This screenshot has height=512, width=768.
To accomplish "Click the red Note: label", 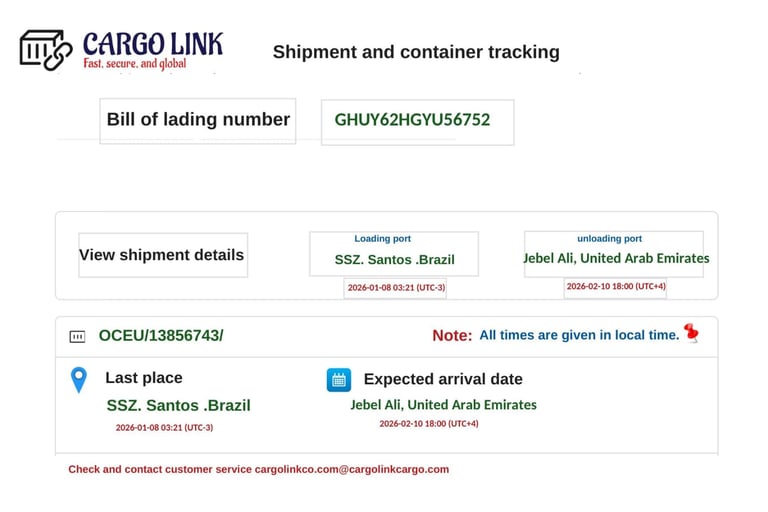I will (x=452, y=336).
